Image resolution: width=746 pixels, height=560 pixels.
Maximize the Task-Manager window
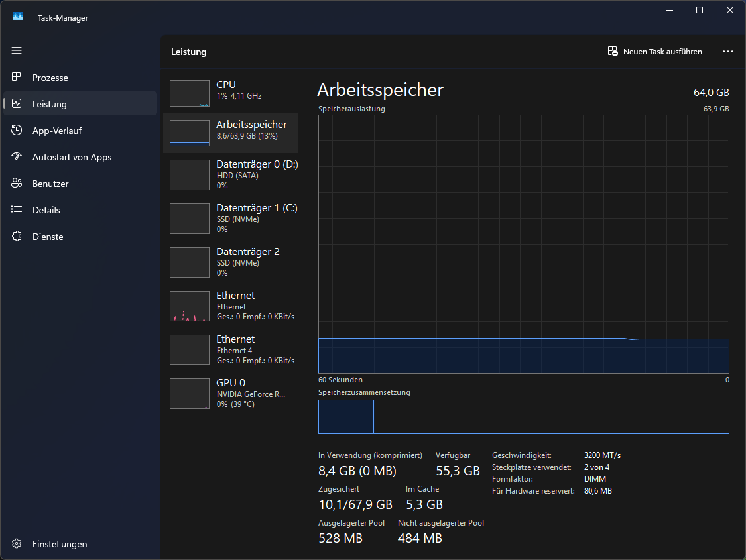tap(700, 10)
